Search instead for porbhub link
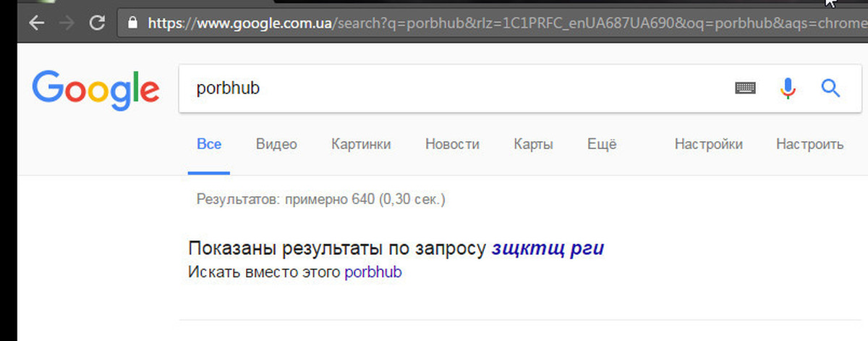The image size is (868, 341). pyautogui.click(x=373, y=273)
